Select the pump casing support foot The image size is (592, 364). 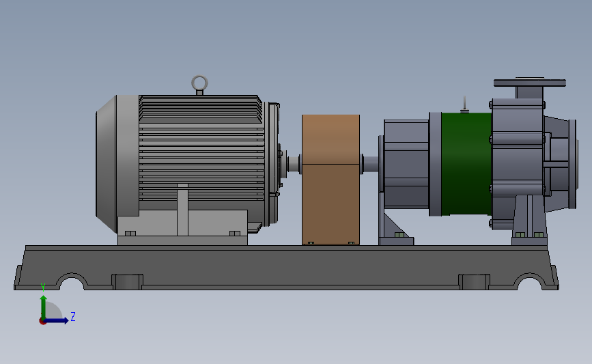[x=530, y=221]
